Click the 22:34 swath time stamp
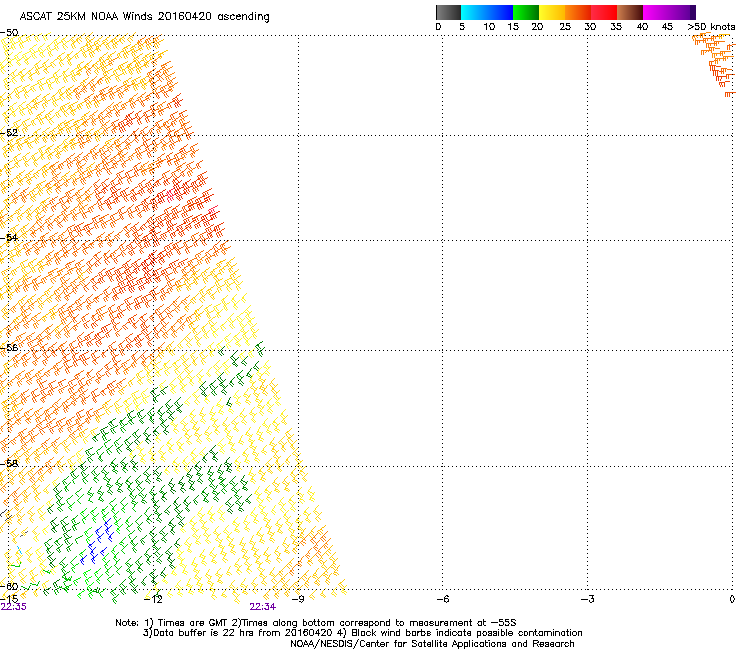Viewport: 740px width, 650px height. click(263, 607)
